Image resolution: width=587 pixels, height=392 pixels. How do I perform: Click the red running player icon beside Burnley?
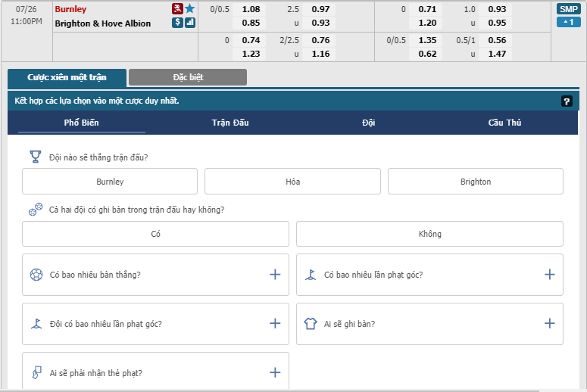pyautogui.click(x=177, y=9)
